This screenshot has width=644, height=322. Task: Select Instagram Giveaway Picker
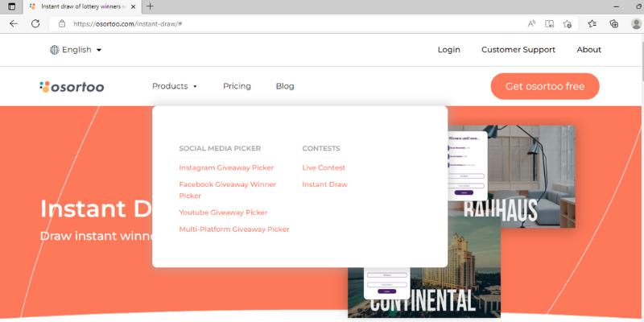point(226,167)
